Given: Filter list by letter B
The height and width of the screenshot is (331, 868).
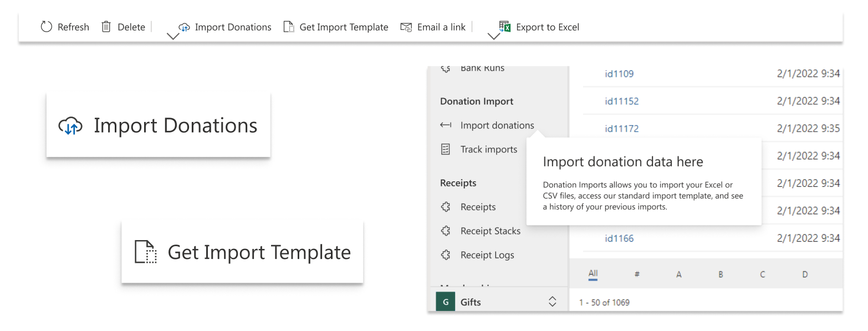Looking at the screenshot, I should coord(721,274).
